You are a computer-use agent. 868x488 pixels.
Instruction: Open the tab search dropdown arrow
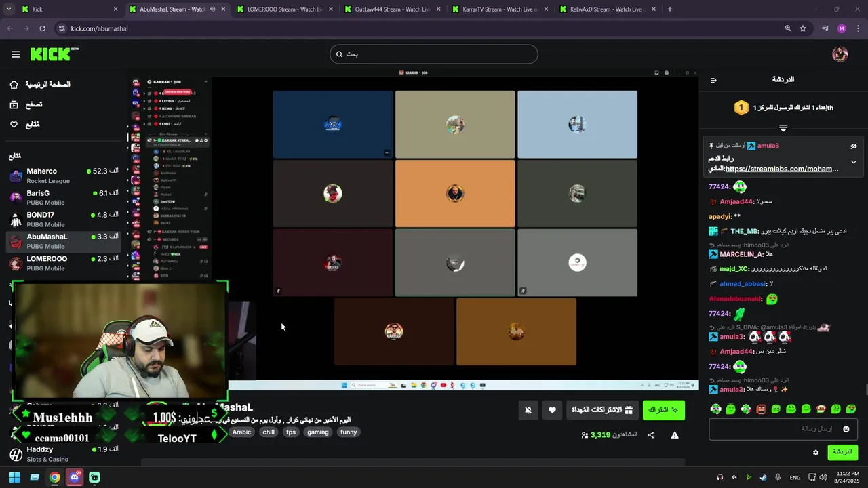pyautogui.click(x=9, y=9)
